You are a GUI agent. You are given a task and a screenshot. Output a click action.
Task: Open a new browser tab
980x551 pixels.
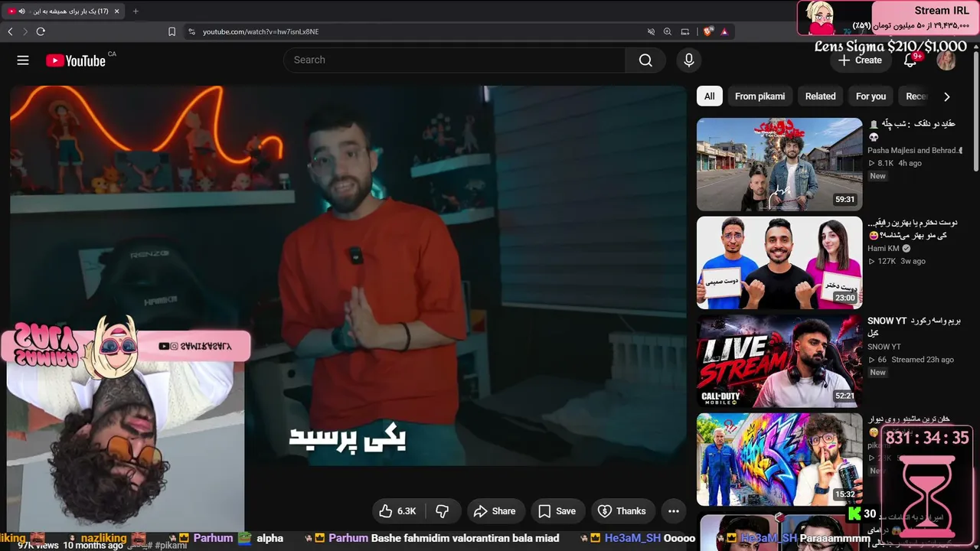(x=136, y=11)
